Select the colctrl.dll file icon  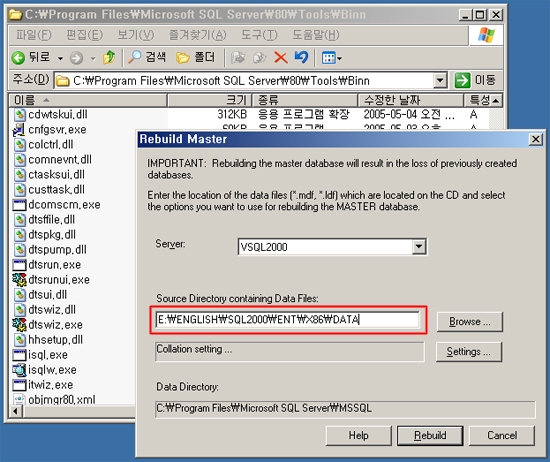tap(20, 145)
